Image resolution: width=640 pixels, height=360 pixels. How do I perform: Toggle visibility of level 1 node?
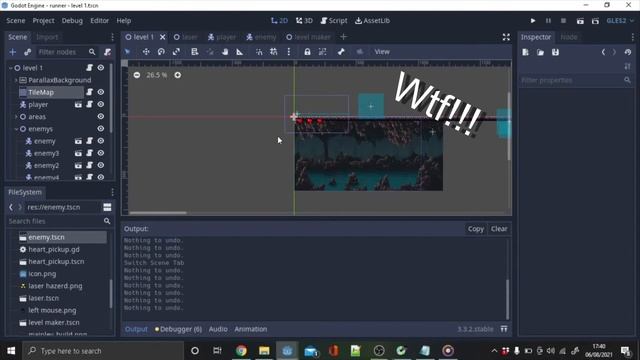(101, 68)
